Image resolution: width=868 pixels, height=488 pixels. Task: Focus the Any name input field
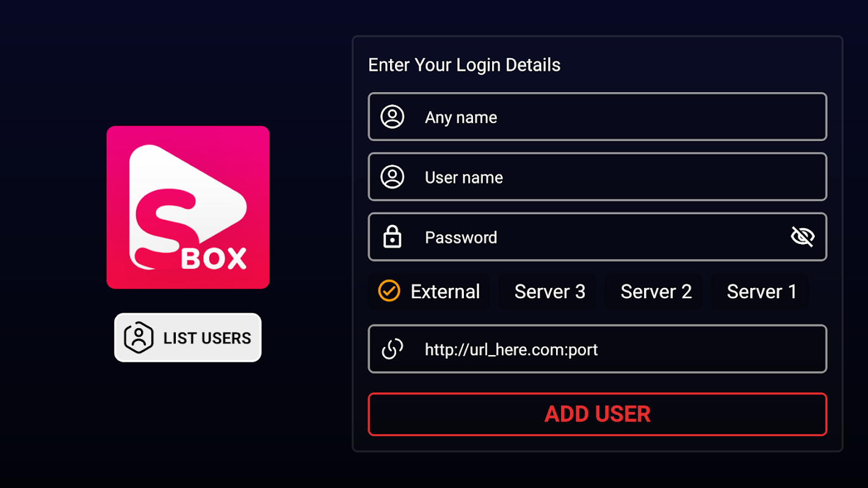pos(598,117)
